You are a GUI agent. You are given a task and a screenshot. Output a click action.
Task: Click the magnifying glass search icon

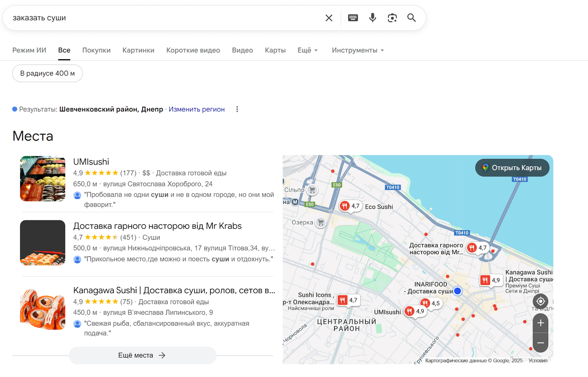coord(411,17)
